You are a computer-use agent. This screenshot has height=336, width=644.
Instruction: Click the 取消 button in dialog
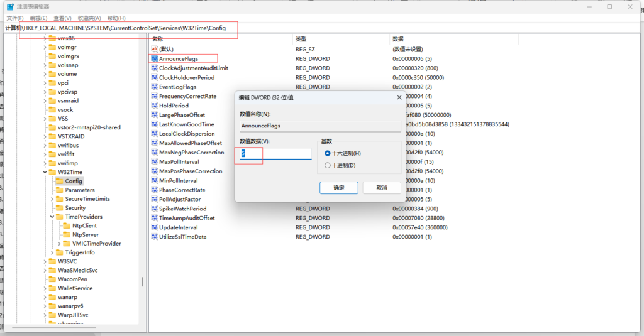[x=381, y=188]
